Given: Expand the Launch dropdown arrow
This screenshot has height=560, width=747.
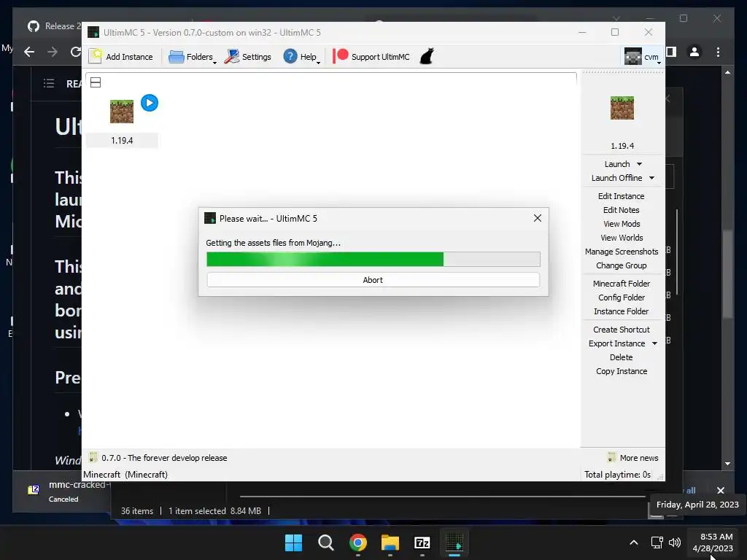Looking at the screenshot, I should [x=639, y=164].
